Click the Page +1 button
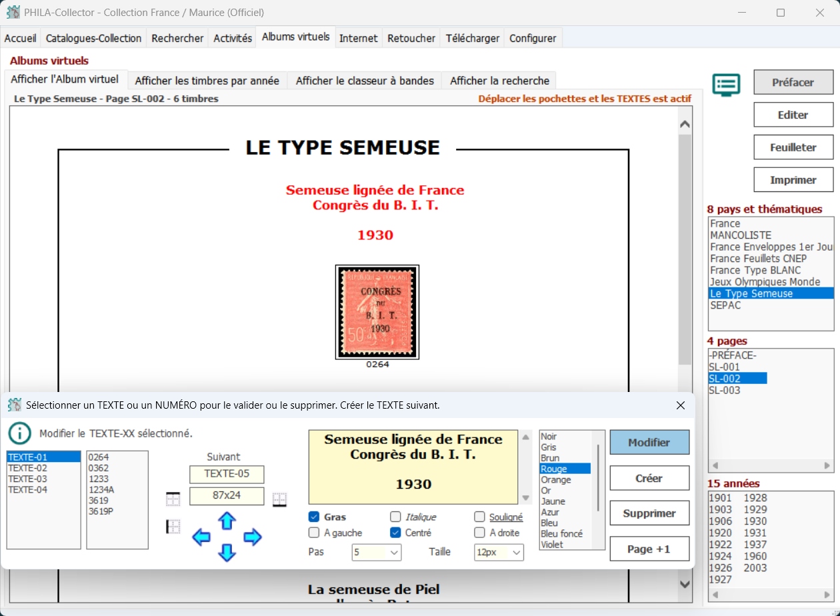840x616 pixels. [649, 549]
